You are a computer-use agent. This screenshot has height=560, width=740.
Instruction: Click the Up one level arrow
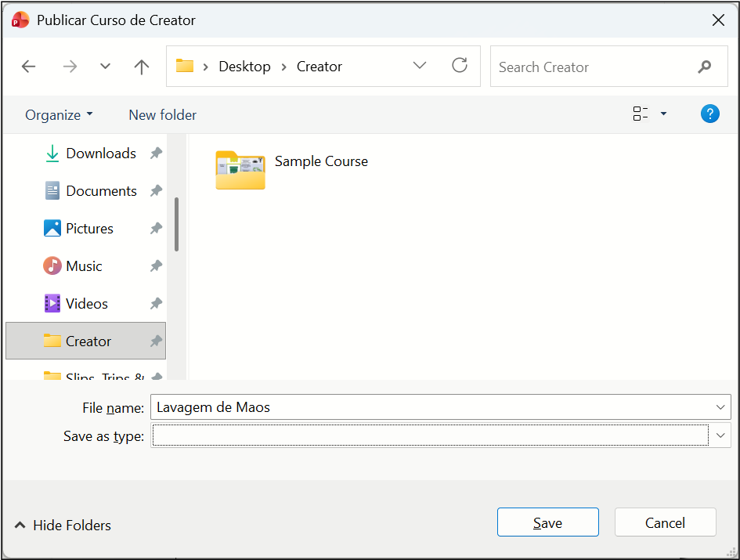142,67
